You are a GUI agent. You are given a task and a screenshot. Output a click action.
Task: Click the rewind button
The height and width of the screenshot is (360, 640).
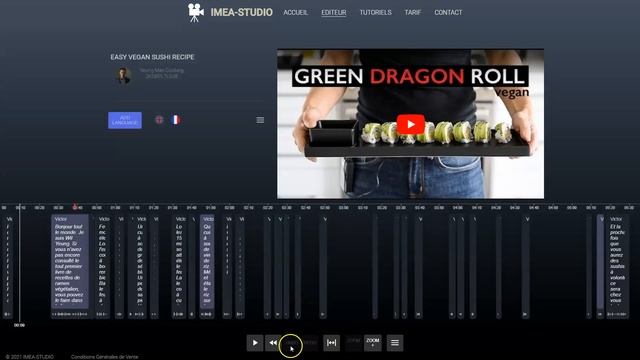(x=273, y=343)
